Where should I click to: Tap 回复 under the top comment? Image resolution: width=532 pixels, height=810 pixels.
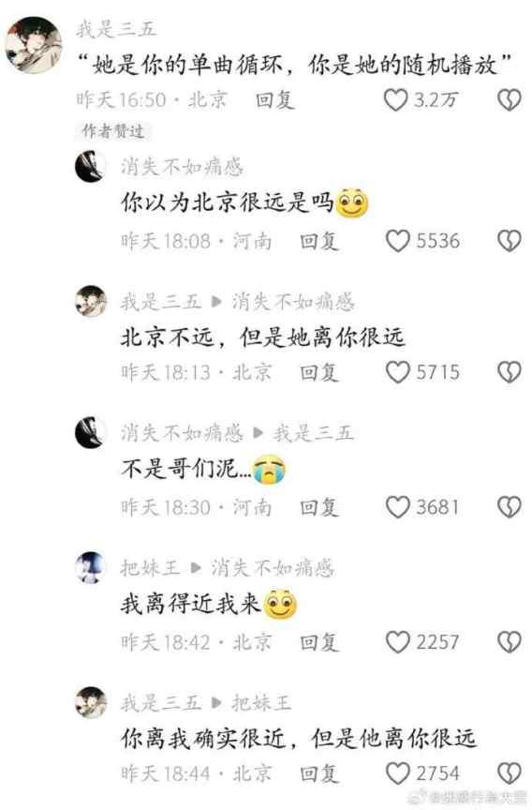pos(275,99)
